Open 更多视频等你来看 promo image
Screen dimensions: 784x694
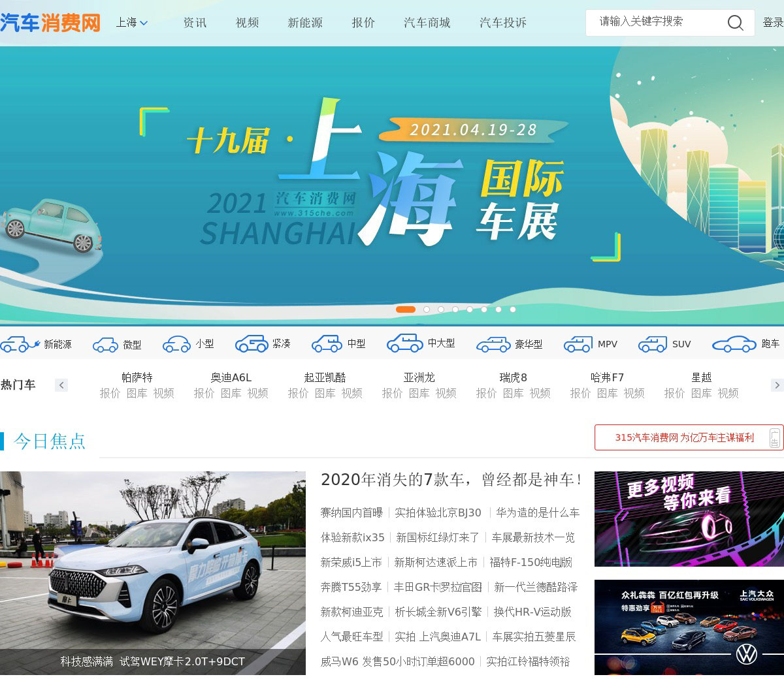point(689,519)
